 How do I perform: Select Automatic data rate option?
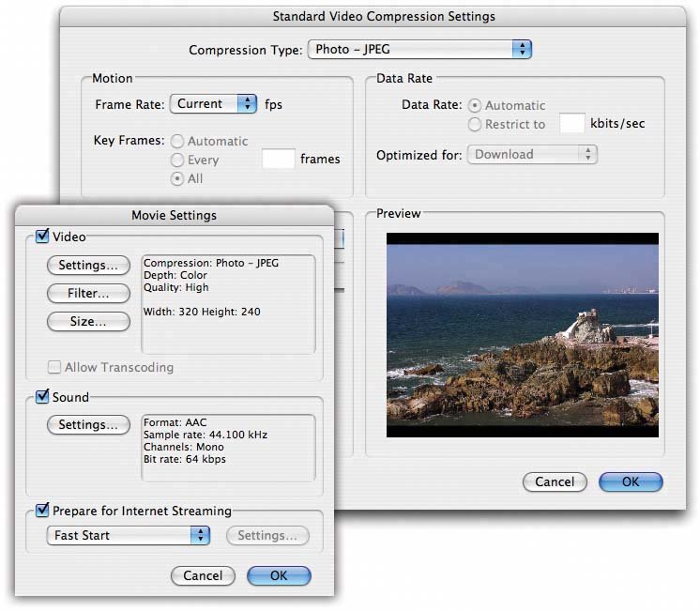(x=475, y=106)
